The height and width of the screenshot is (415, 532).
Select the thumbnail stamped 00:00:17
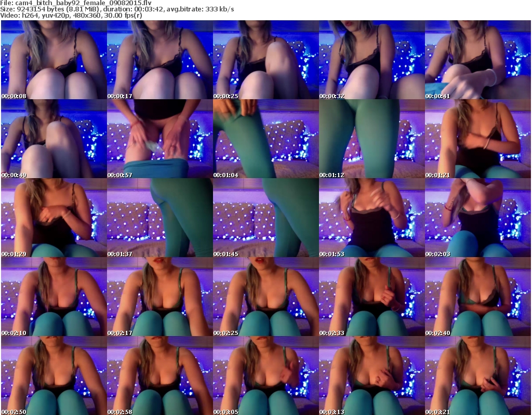160,60
